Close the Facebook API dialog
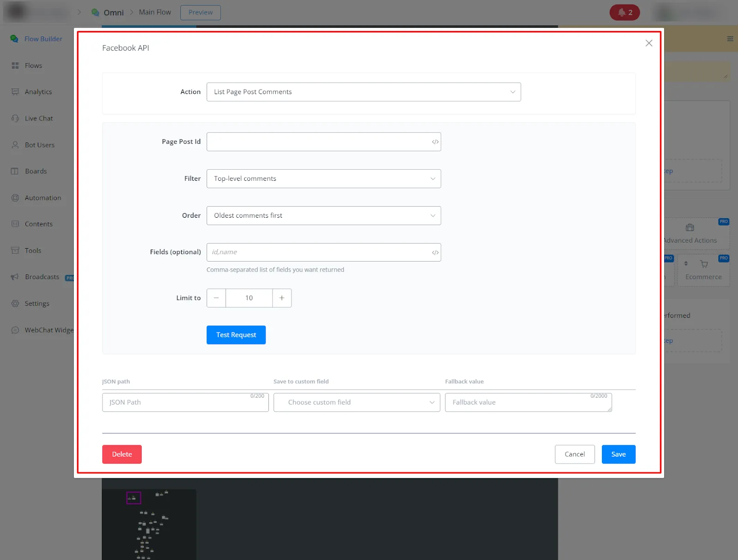Image resolution: width=738 pixels, height=560 pixels. [649, 43]
